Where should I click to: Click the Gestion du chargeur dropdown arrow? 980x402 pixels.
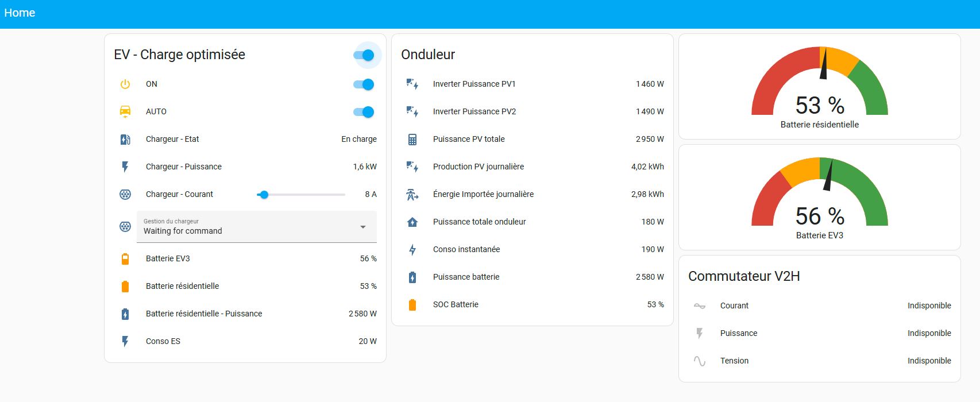(x=363, y=227)
